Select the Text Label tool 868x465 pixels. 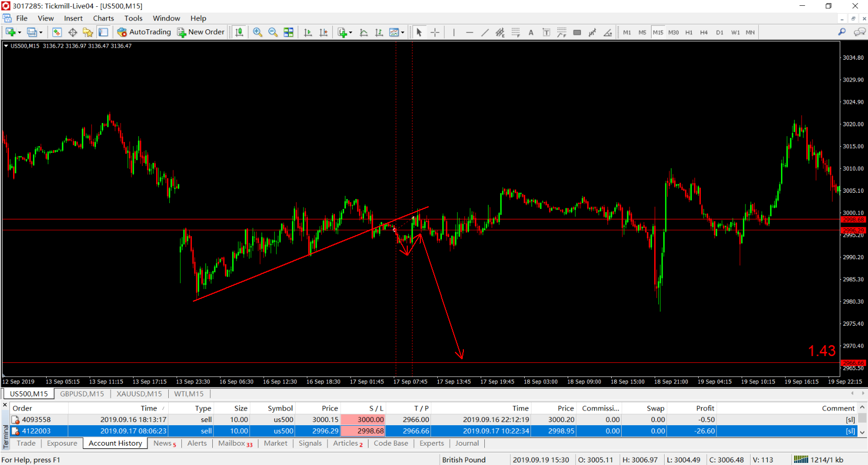(546, 32)
